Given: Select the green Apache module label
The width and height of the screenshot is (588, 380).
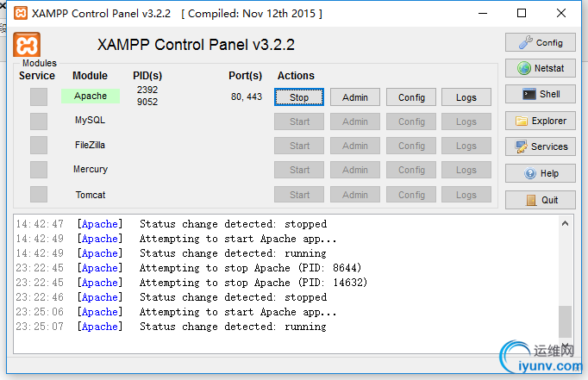Looking at the screenshot, I should tap(91, 96).
